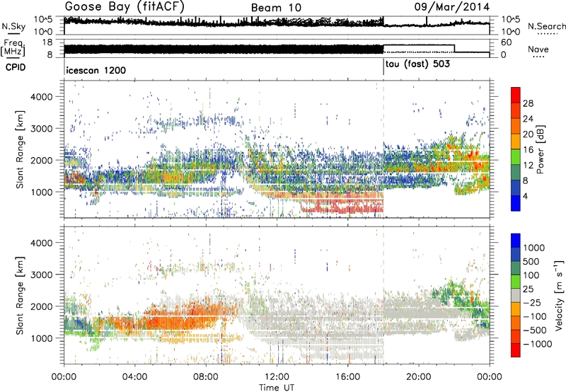Viewport: 566px width, 392px height.
Task: Click the '12:00' time axis tick label
Action: pyautogui.click(x=277, y=377)
